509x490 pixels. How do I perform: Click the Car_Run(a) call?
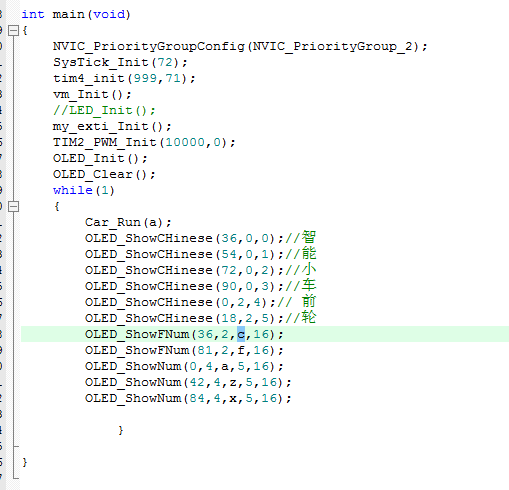point(128,222)
